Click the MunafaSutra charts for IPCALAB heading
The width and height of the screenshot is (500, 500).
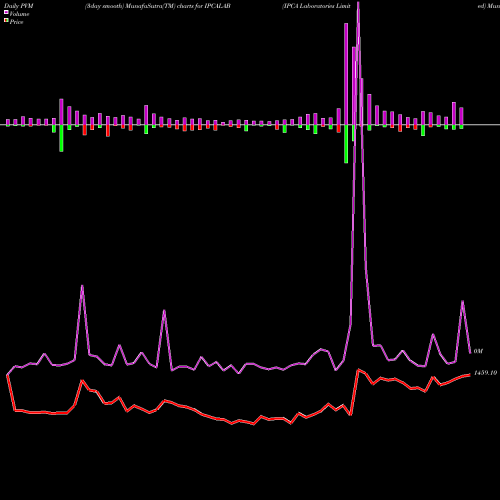(x=158, y=6)
